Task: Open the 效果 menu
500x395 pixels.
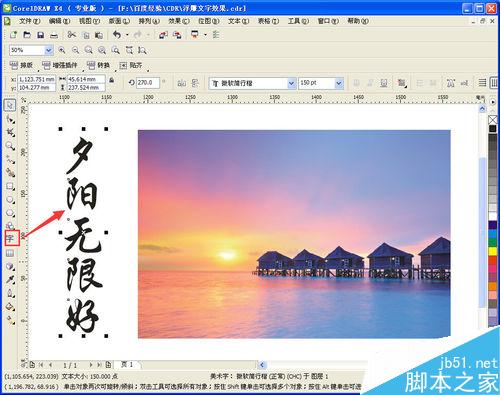Action: [179, 21]
